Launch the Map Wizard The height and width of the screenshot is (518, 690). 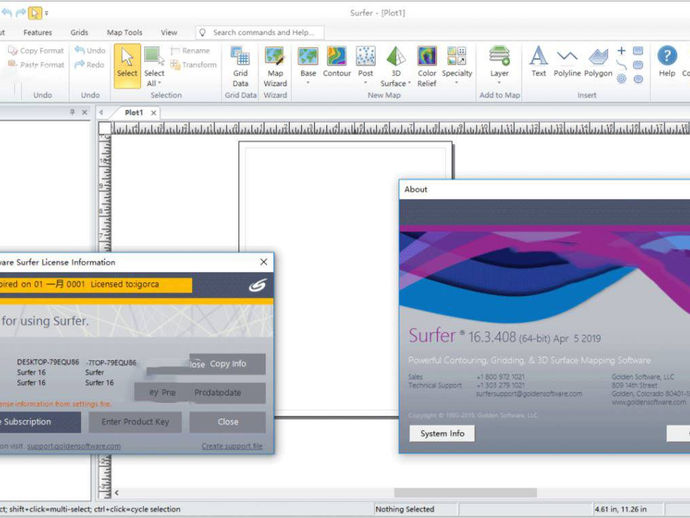point(275,66)
